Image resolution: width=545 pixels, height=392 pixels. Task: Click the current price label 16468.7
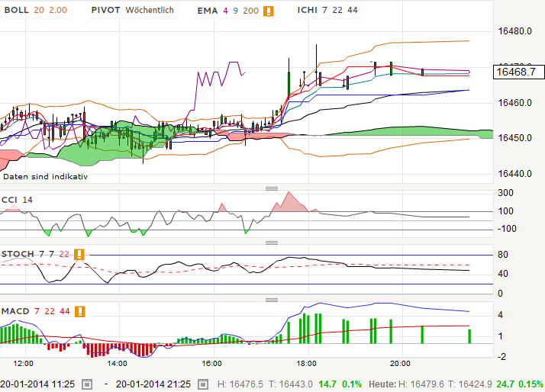point(519,72)
